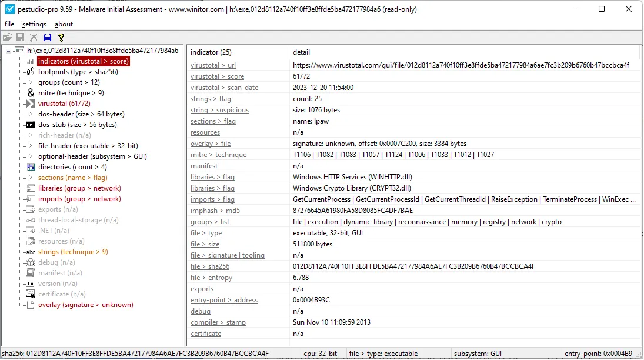Open the virustotal > url link

(x=213, y=65)
